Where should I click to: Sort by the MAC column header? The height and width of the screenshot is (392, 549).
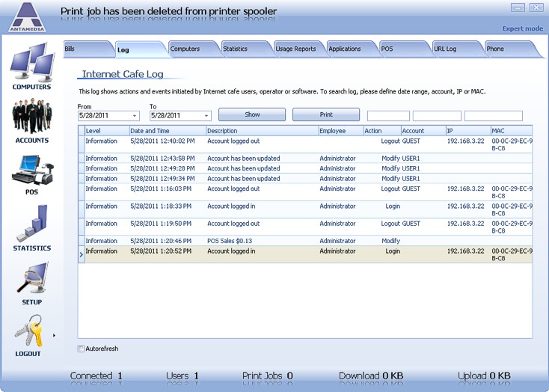pos(512,131)
